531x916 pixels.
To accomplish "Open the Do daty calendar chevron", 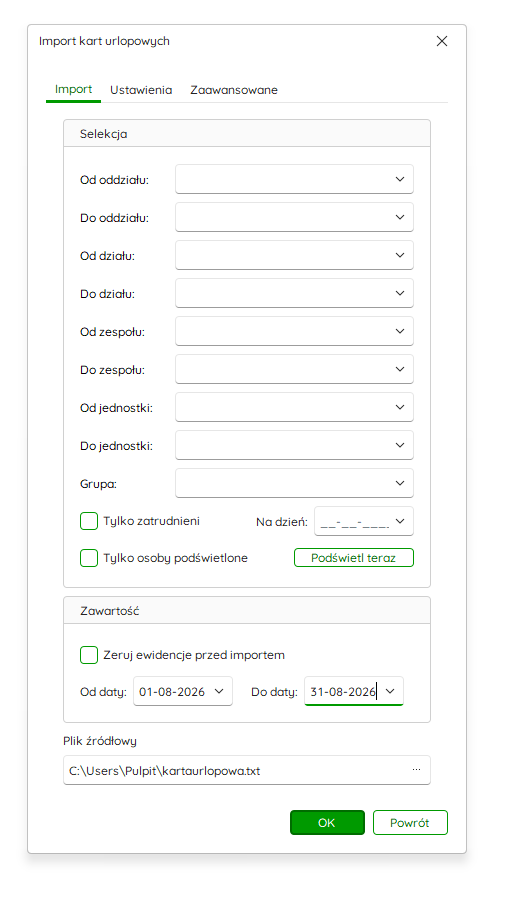I will 390,691.
